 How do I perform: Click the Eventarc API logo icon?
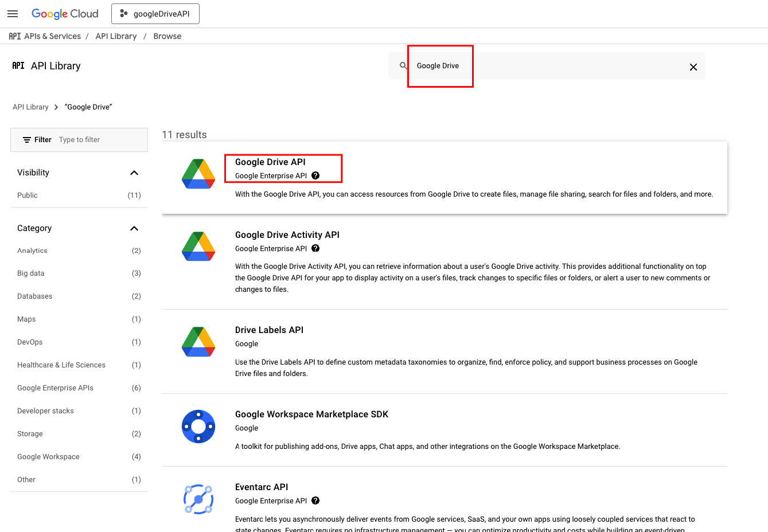tap(198, 499)
